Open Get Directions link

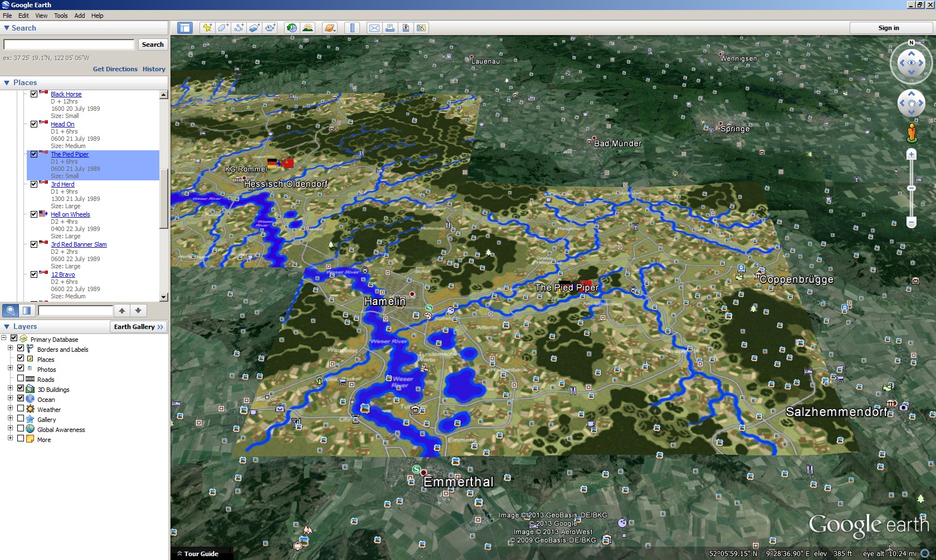(x=115, y=69)
